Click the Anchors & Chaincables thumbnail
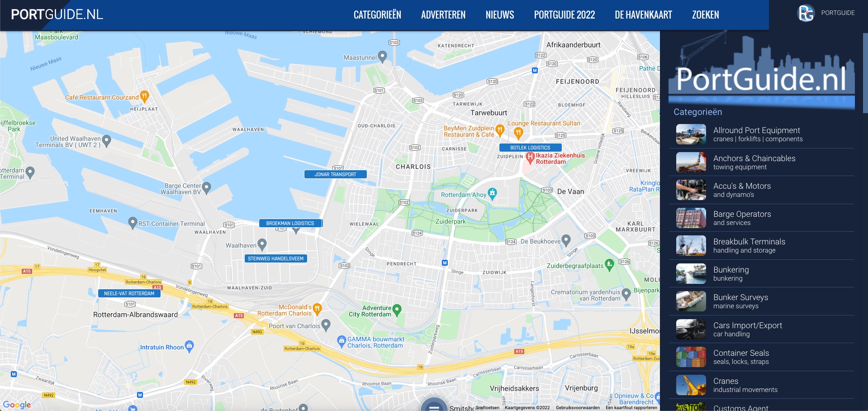 point(691,162)
